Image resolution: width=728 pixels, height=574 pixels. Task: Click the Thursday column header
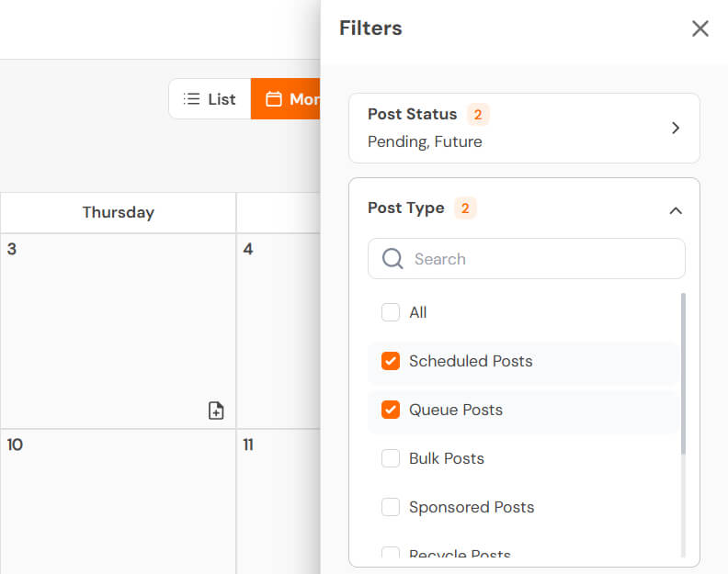click(x=118, y=212)
